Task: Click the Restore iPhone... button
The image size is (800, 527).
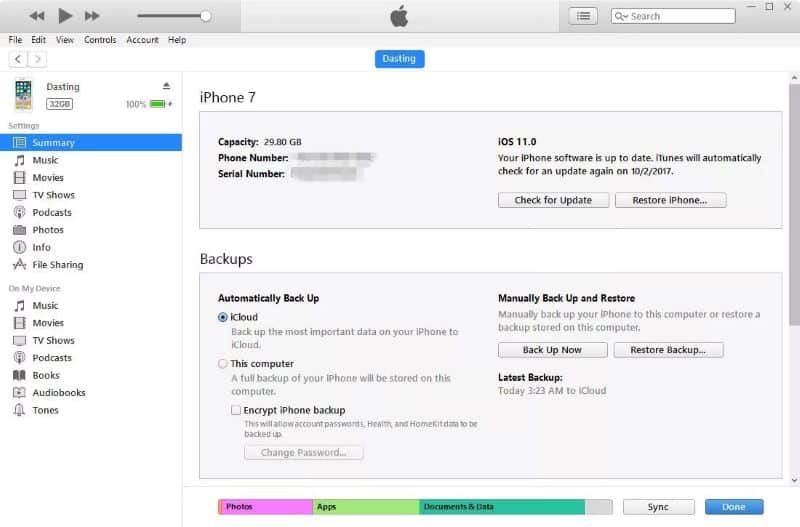Action: [x=670, y=200]
